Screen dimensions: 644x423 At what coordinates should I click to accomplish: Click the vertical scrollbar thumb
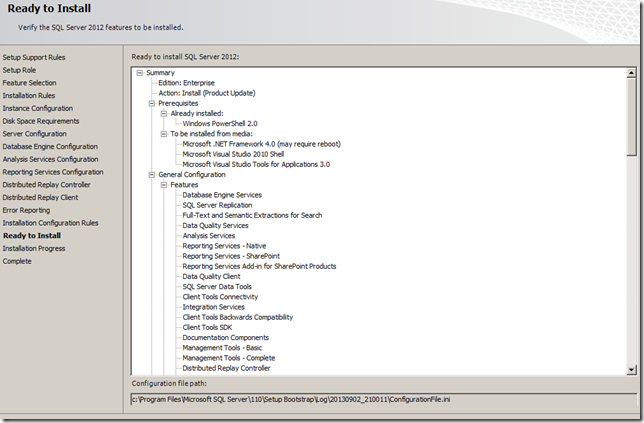pyautogui.click(x=631, y=117)
